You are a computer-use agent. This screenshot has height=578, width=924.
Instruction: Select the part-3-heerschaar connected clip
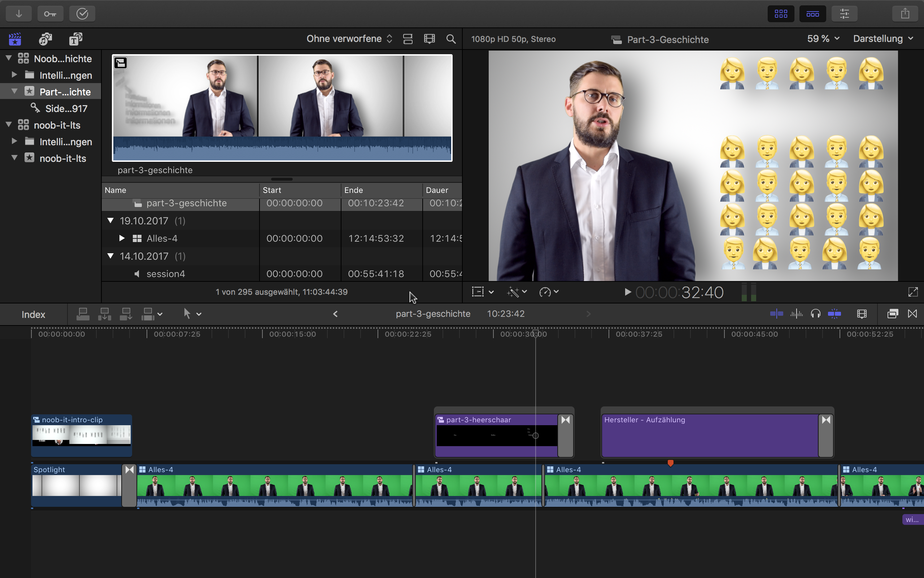(496, 435)
